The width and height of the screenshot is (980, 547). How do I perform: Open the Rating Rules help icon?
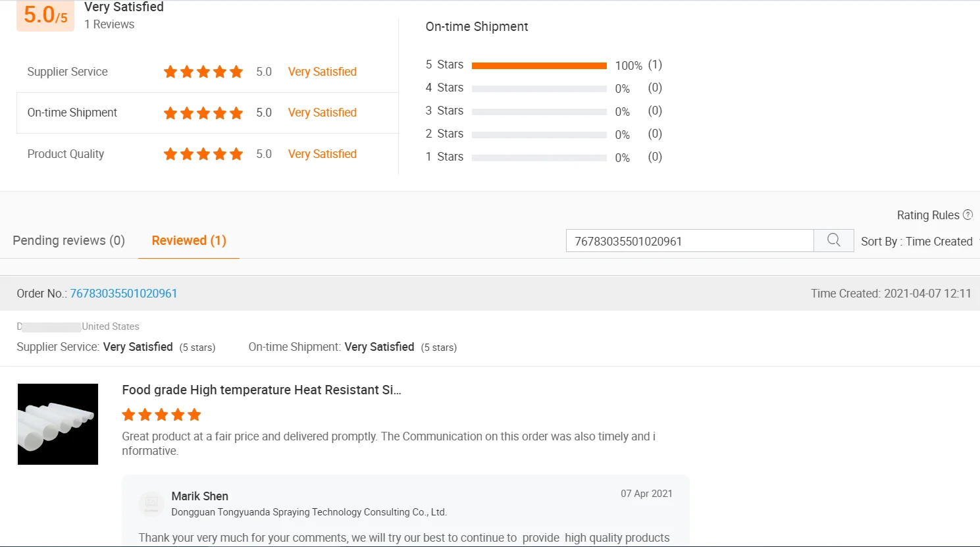click(x=967, y=215)
